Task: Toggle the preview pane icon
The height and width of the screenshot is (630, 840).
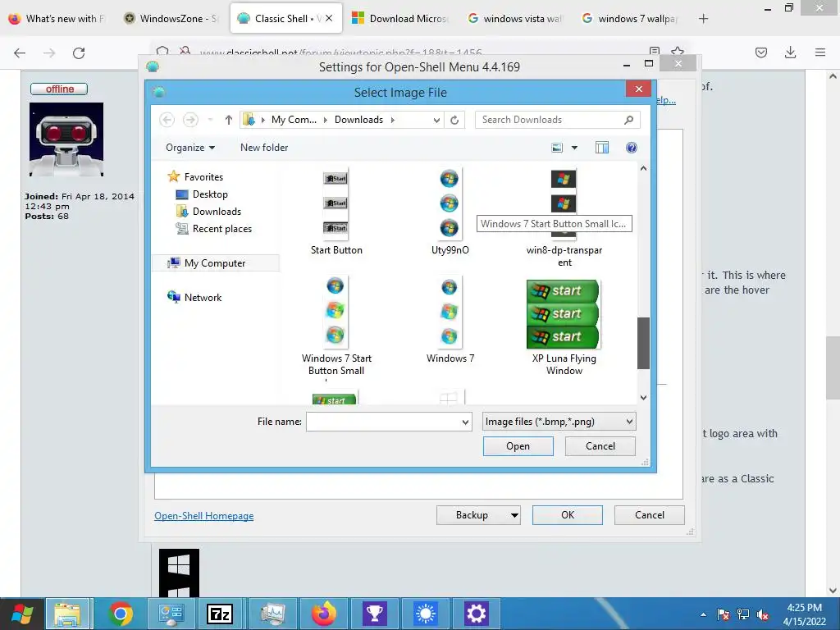Action: (x=602, y=148)
